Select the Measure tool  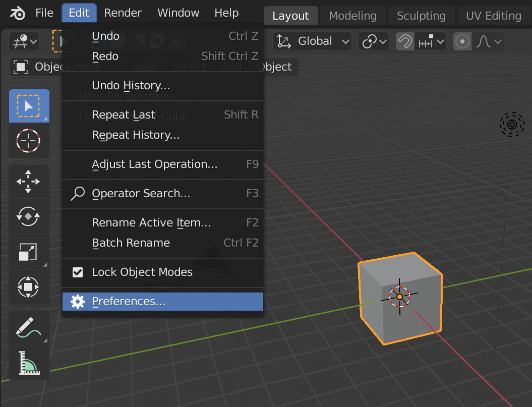coord(29,362)
